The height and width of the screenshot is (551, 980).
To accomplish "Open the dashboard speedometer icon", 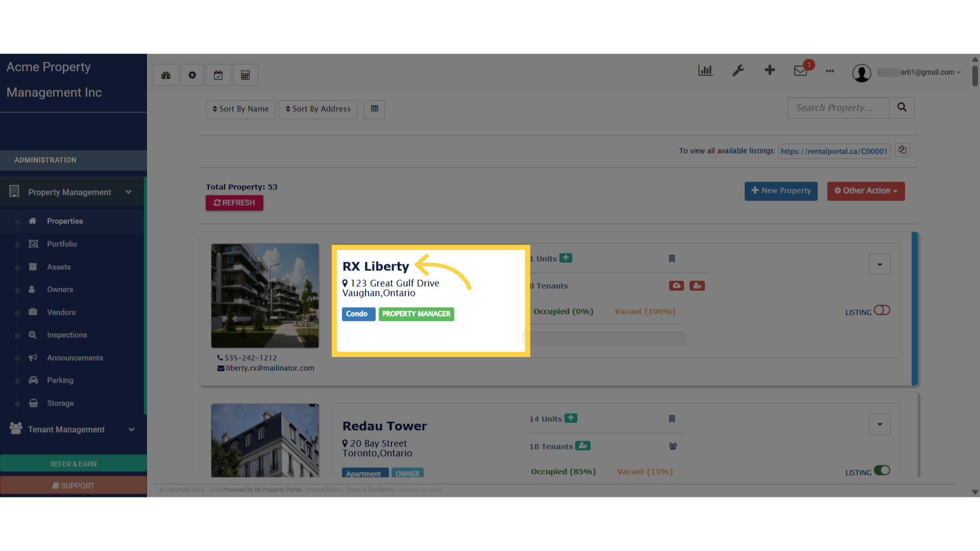I will point(165,74).
